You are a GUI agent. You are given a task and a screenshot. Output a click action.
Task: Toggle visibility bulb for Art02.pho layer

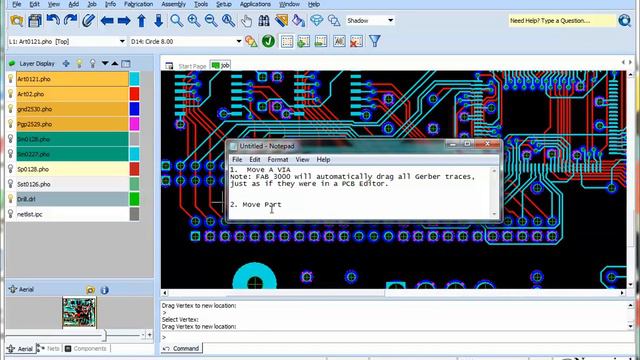pos(11,94)
